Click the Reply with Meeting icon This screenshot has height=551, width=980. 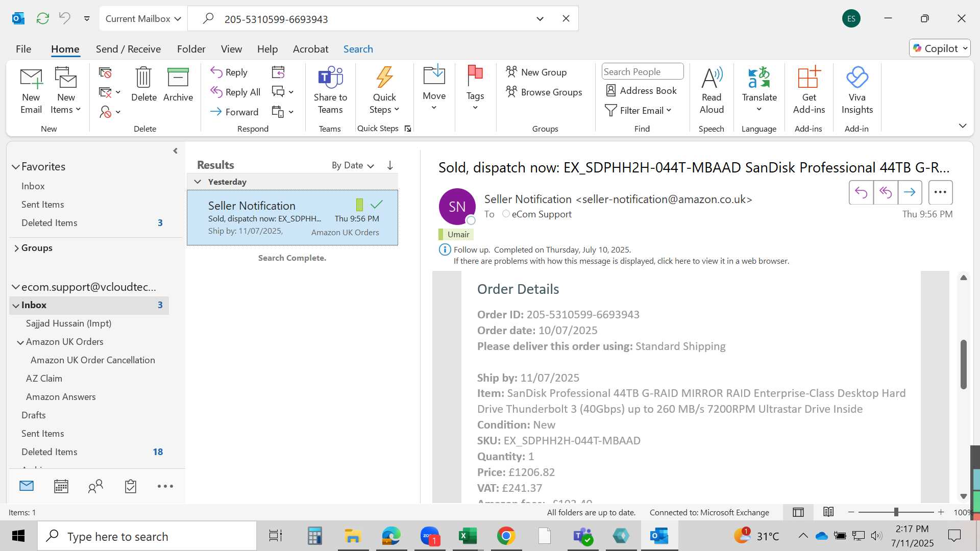(278, 72)
